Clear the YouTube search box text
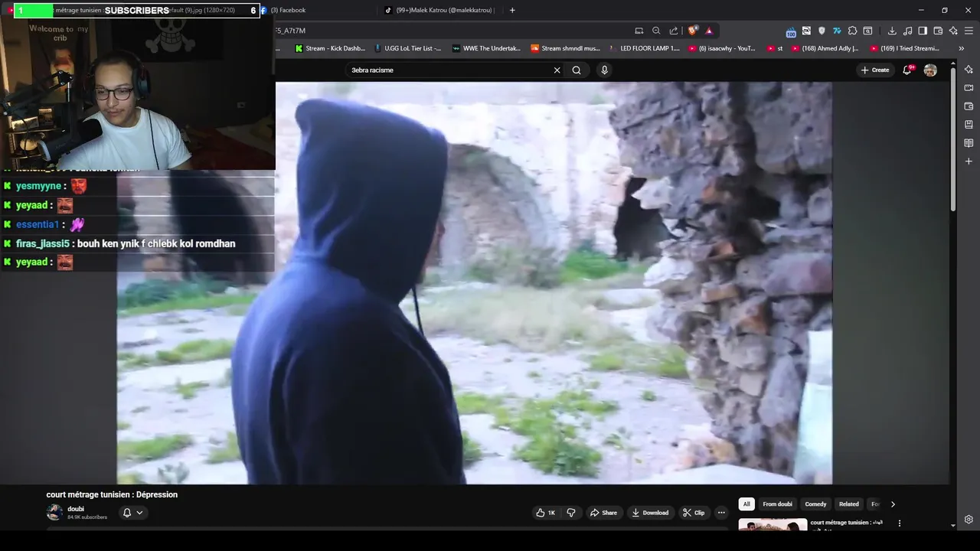980x551 pixels. [557, 70]
